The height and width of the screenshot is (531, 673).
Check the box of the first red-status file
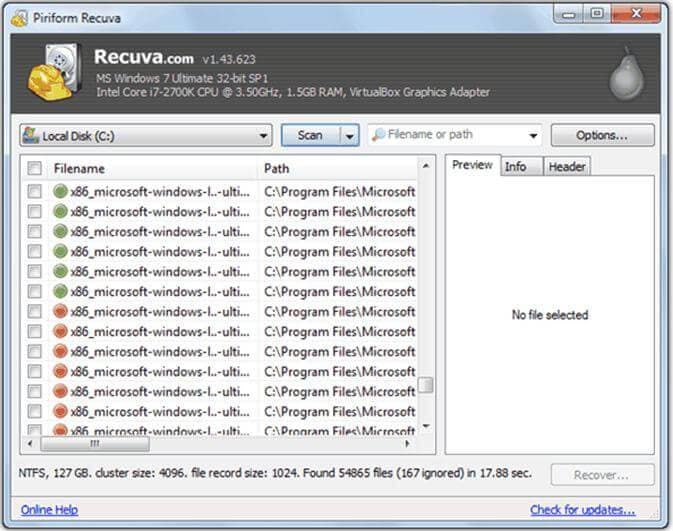pos(34,311)
